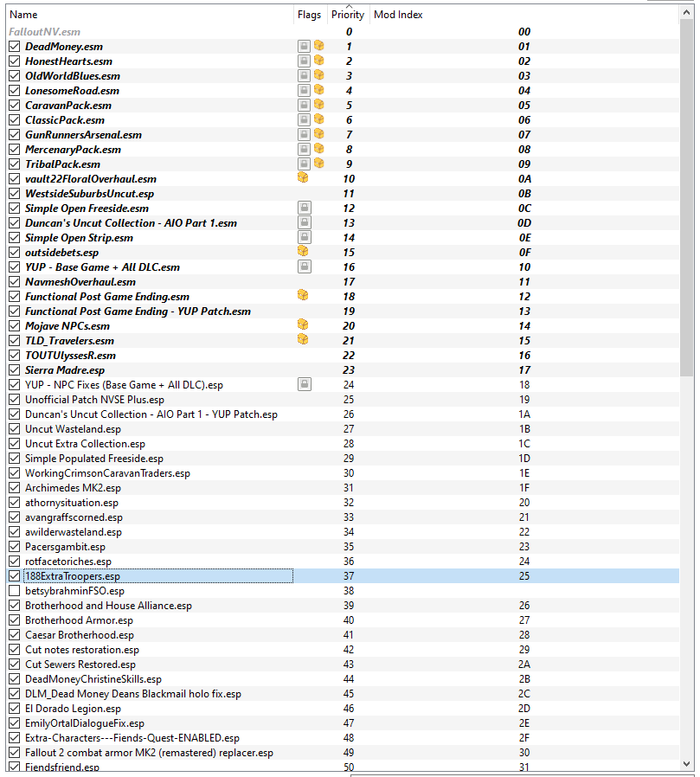This screenshot has width=700, height=777.
Task: Click the lock flag icon for OldWorldBlues.esm
Action: [x=305, y=76]
